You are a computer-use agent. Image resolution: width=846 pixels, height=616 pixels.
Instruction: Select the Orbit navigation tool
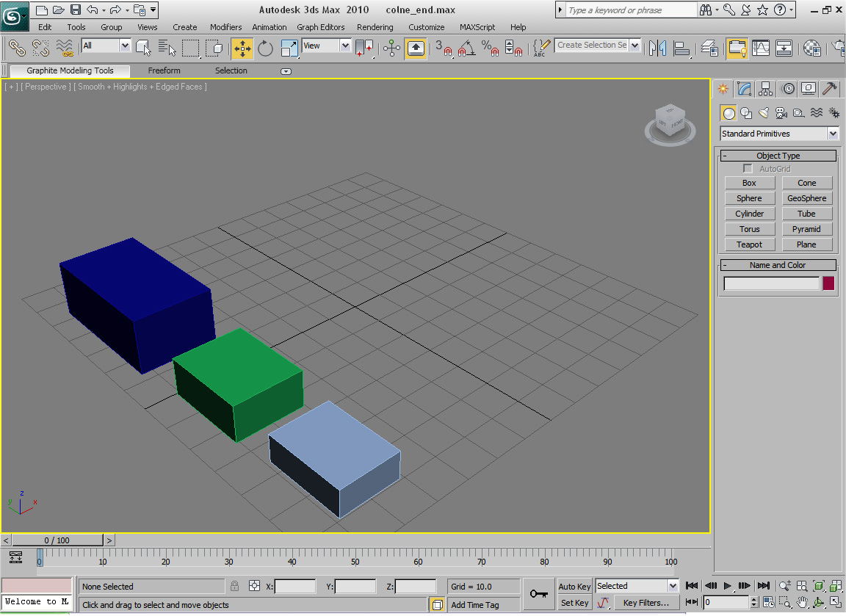coord(818,602)
